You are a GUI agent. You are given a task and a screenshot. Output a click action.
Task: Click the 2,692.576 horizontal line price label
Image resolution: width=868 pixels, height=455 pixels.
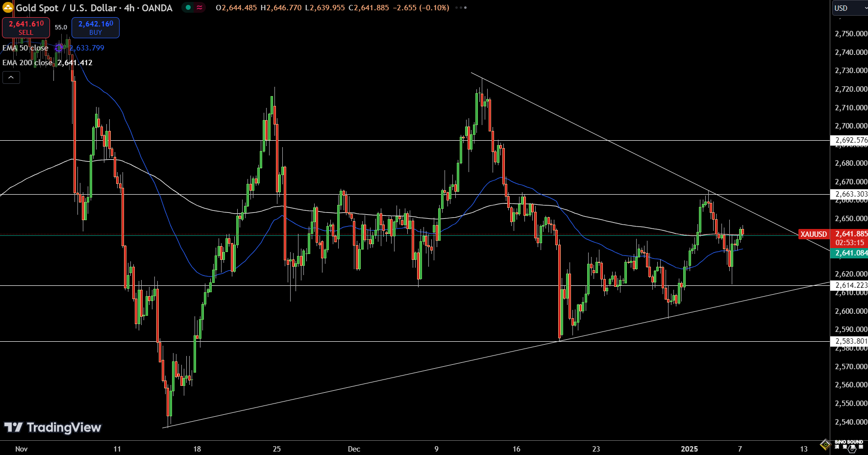click(x=850, y=140)
